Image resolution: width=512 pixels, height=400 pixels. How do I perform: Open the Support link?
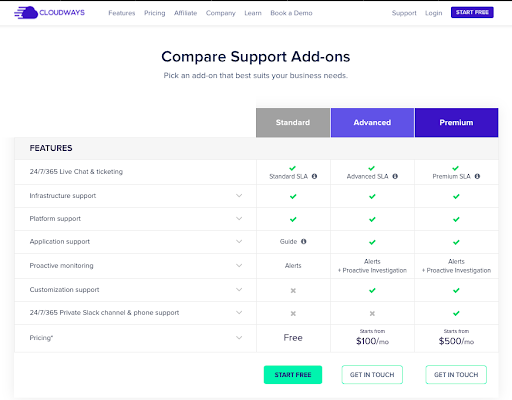[x=404, y=13]
